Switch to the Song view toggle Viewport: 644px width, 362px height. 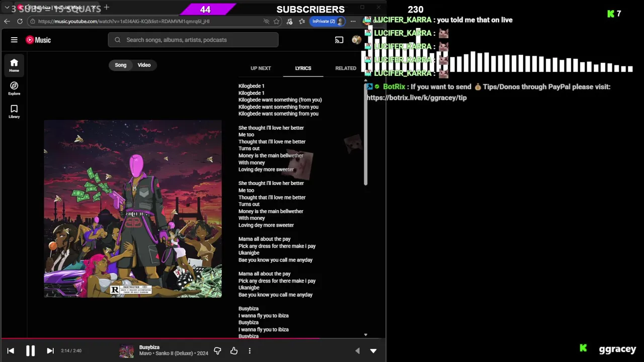point(121,65)
